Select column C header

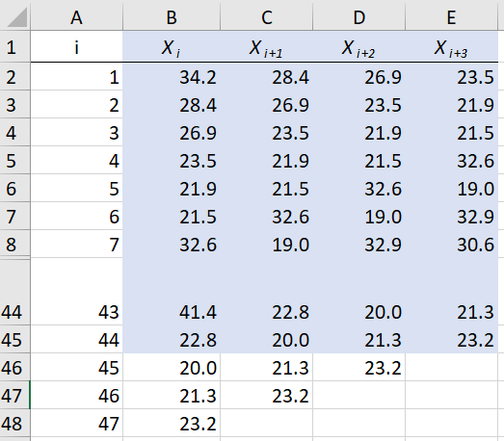tap(267, 17)
